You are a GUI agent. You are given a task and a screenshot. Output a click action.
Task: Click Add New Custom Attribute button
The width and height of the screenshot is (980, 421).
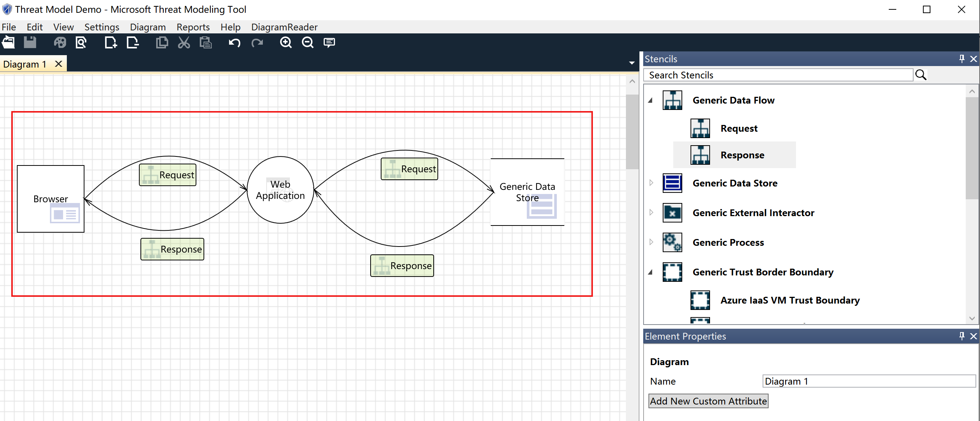pos(708,401)
